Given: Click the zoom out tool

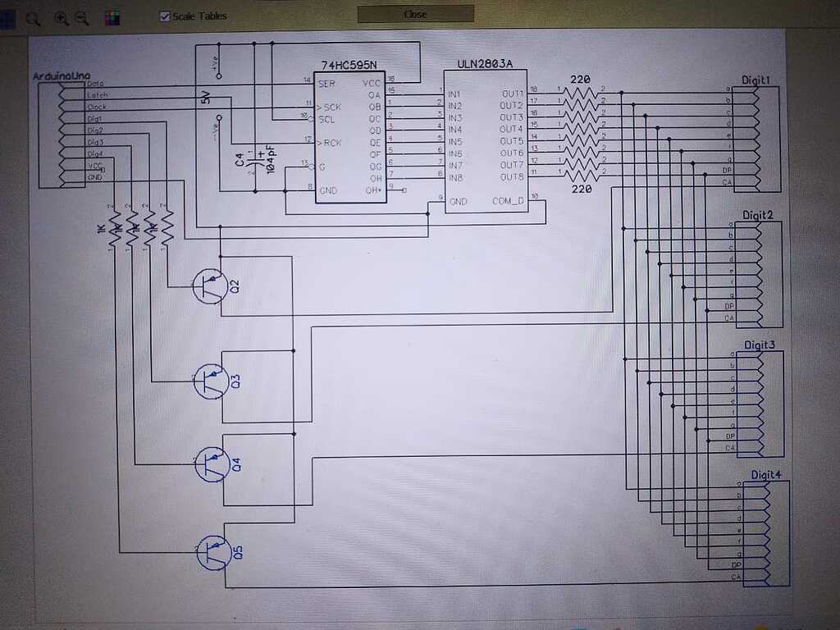Looking at the screenshot, I should [80, 18].
